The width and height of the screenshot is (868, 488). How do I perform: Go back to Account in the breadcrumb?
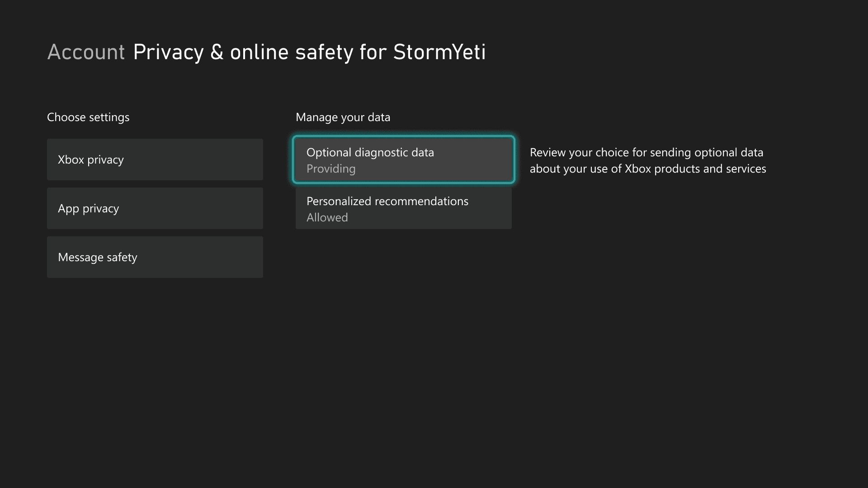86,52
